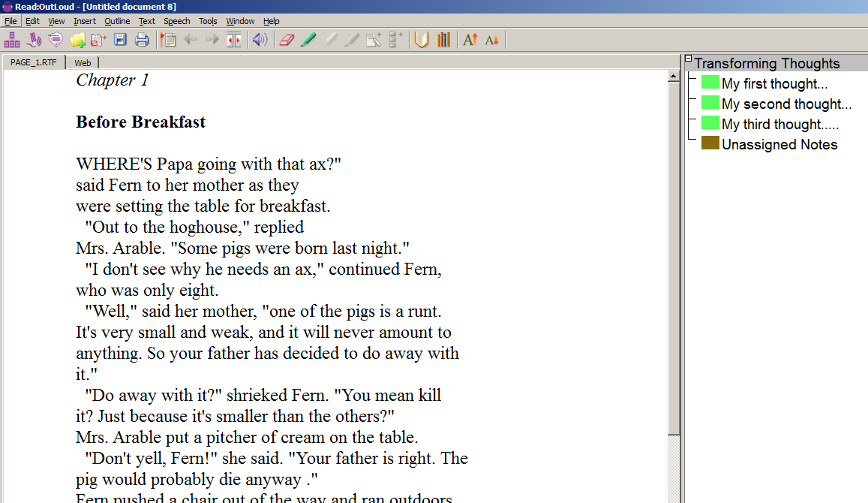This screenshot has height=503, width=868.
Task: Click the document scrollbar up arrow
Action: [673, 76]
